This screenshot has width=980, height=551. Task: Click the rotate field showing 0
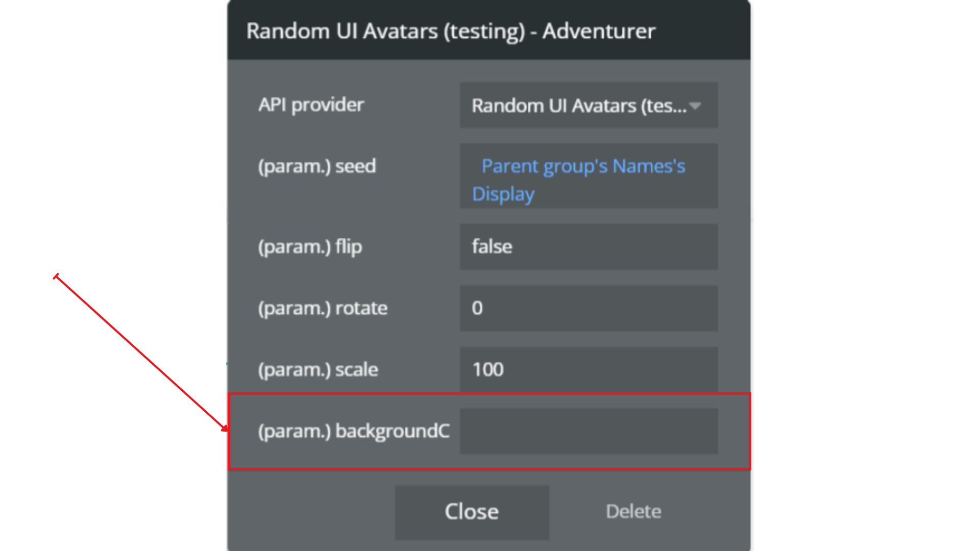[589, 308]
